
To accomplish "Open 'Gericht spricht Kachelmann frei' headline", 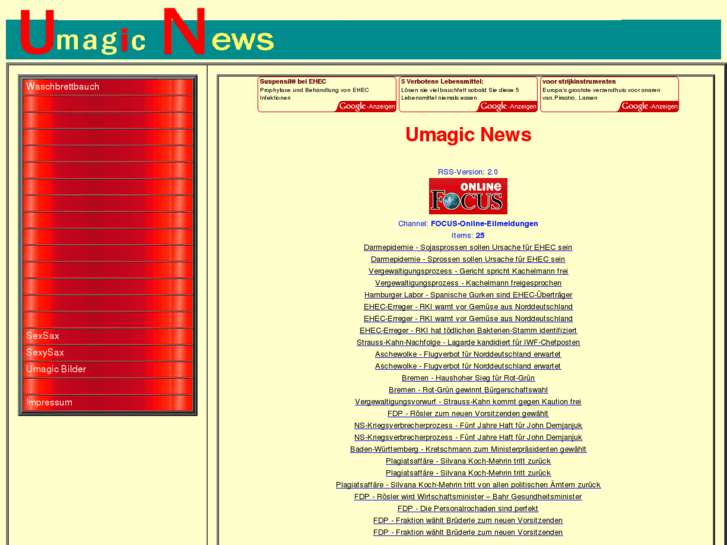I will [468, 271].
